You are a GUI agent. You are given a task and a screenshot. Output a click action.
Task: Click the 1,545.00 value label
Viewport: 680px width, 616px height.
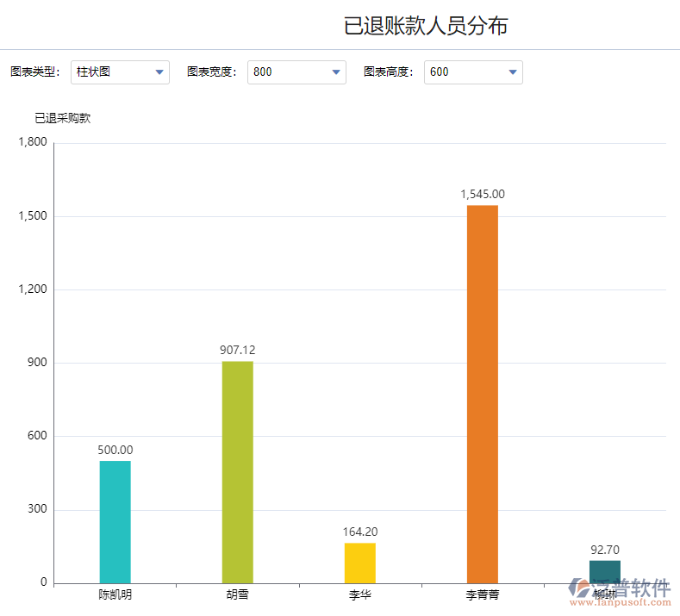coord(483,194)
